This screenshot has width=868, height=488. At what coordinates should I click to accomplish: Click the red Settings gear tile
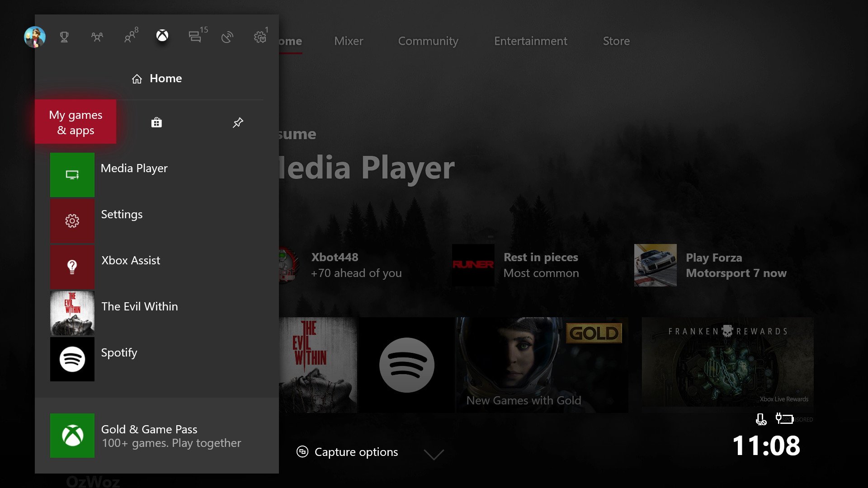coord(72,221)
